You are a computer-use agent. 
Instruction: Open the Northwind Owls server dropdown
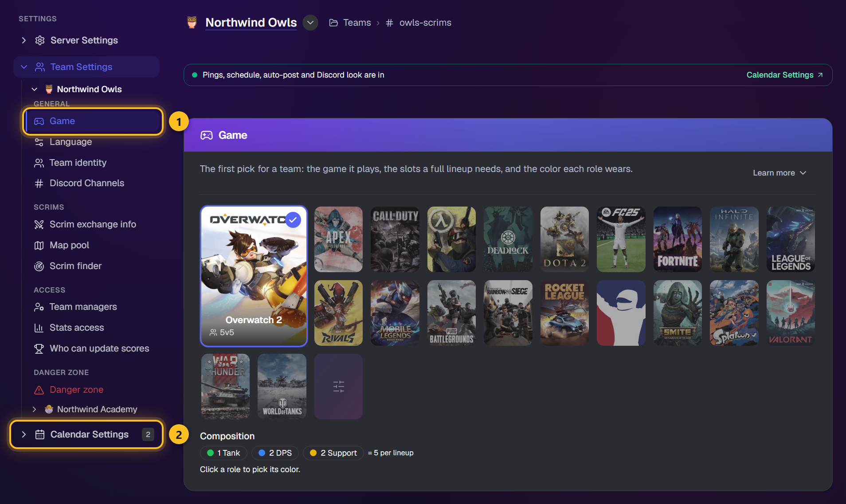310,23
